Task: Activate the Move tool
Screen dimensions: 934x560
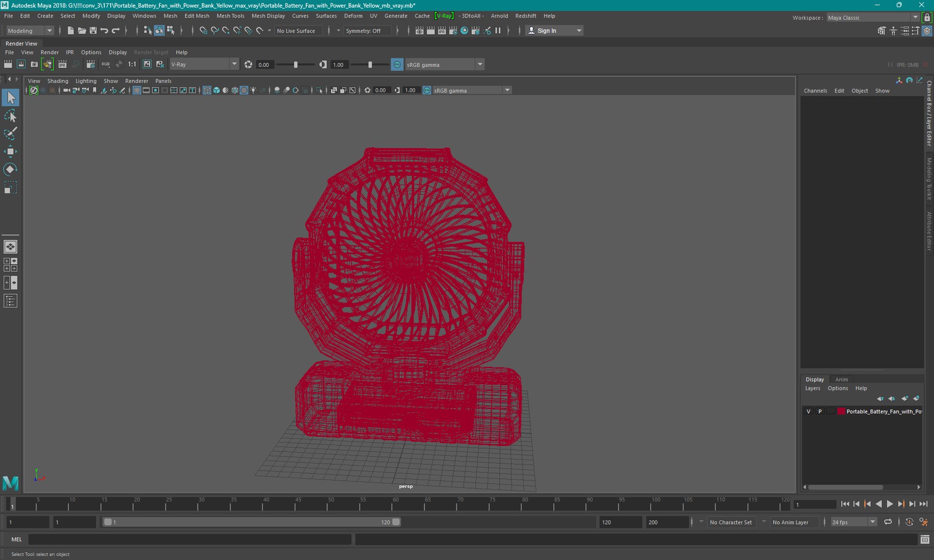Action: coord(10,151)
